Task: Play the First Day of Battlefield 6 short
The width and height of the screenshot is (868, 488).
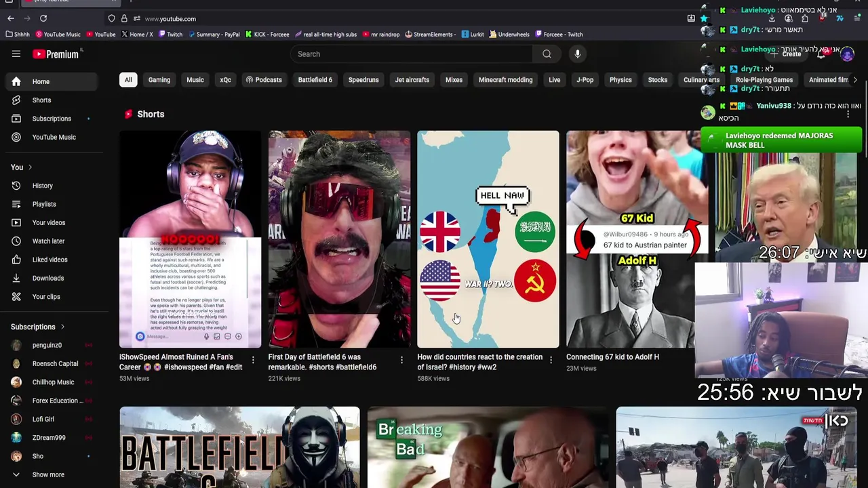Action: click(x=339, y=239)
